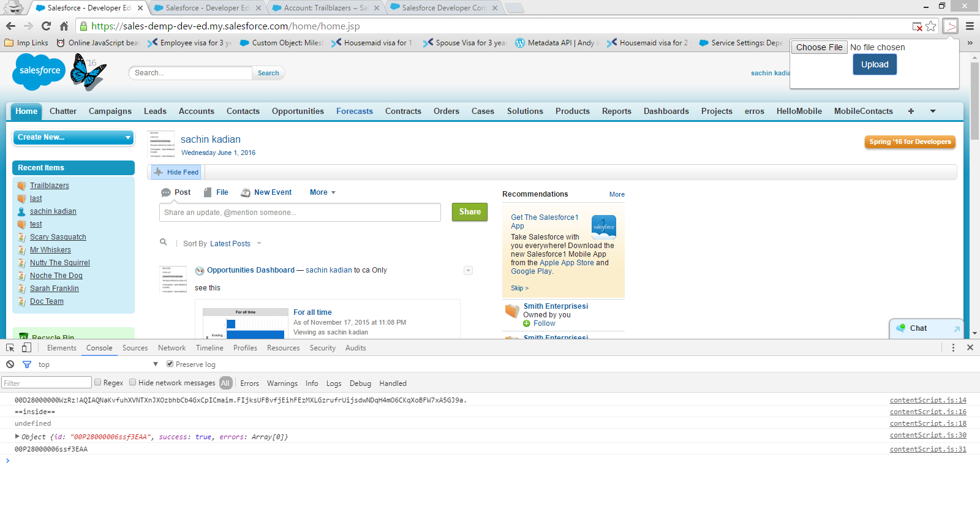
Task: Filter console to Debug messages
Action: click(360, 383)
